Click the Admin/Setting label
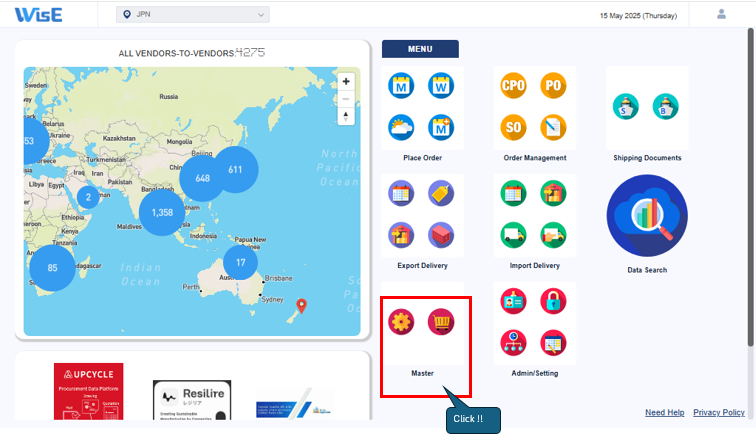The height and width of the screenshot is (439, 756). [535, 373]
